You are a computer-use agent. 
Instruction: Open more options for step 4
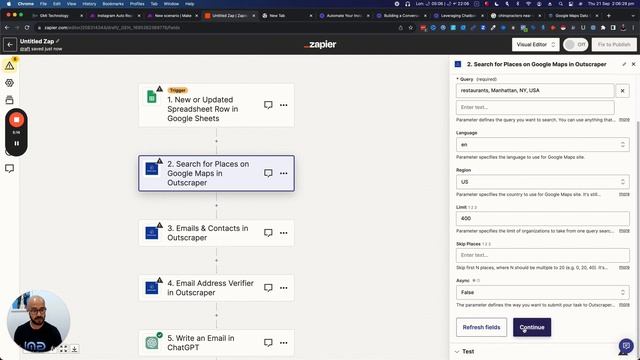click(284, 288)
